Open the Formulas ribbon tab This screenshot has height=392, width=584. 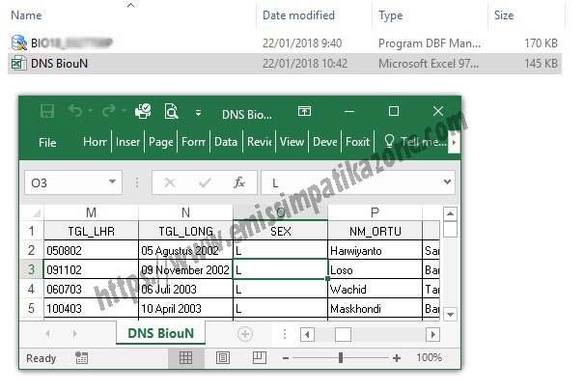[193, 142]
